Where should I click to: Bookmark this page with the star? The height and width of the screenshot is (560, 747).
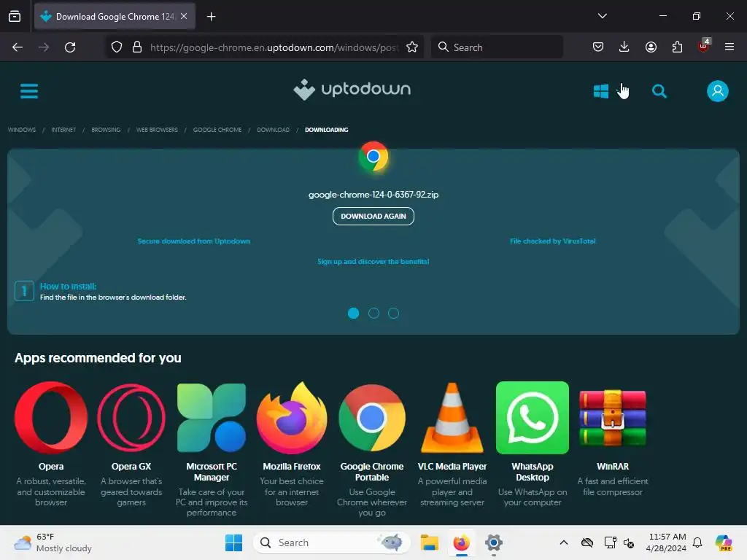tap(412, 47)
